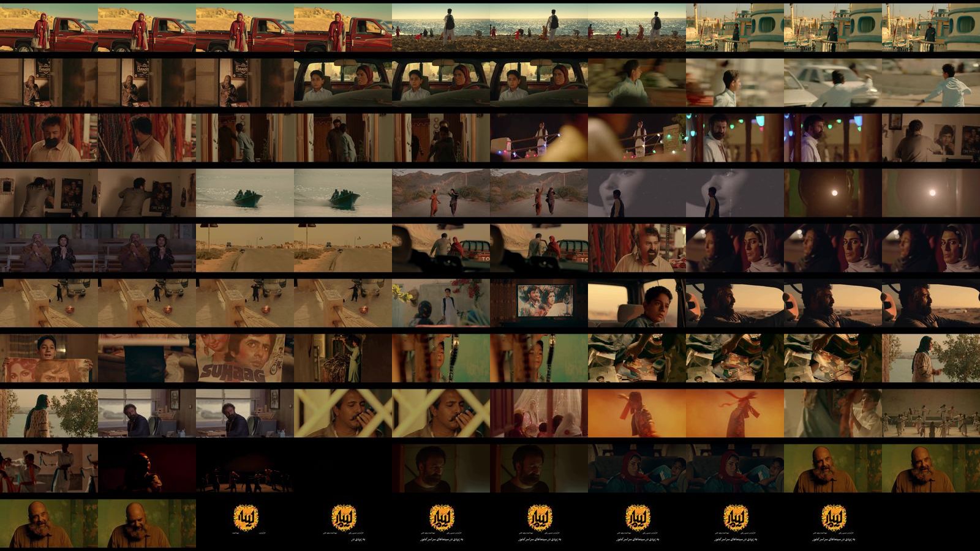The image size is (980, 551).
Task: Select man looking at wall portrait posters
Action: coord(931,138)
